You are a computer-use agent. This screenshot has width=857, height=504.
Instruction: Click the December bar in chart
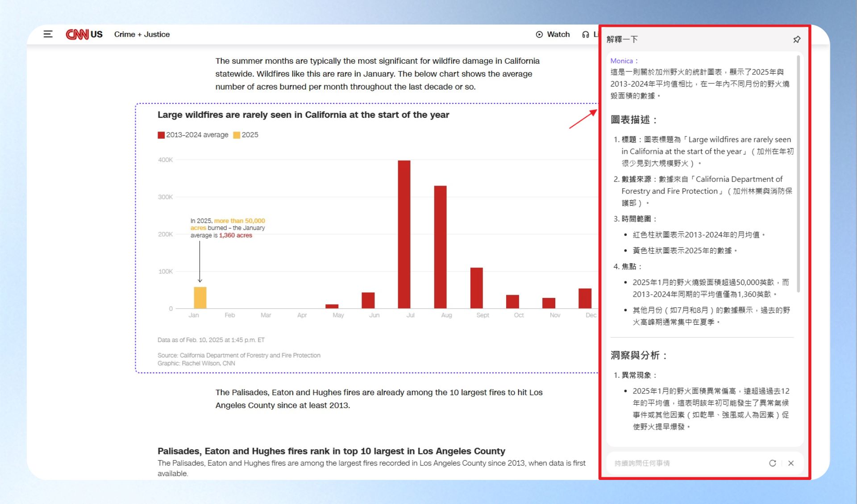point(585,298)
